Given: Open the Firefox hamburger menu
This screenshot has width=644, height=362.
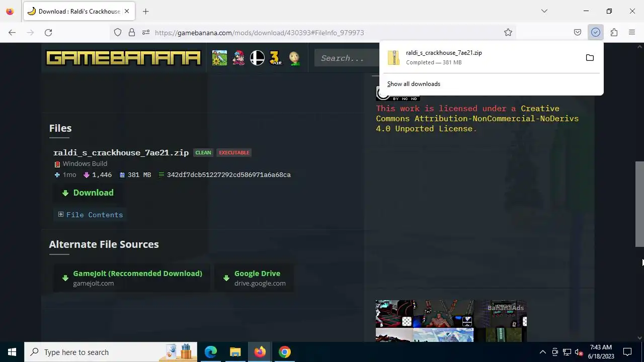Looking at the screenshot, I should (x=632, y=32).
